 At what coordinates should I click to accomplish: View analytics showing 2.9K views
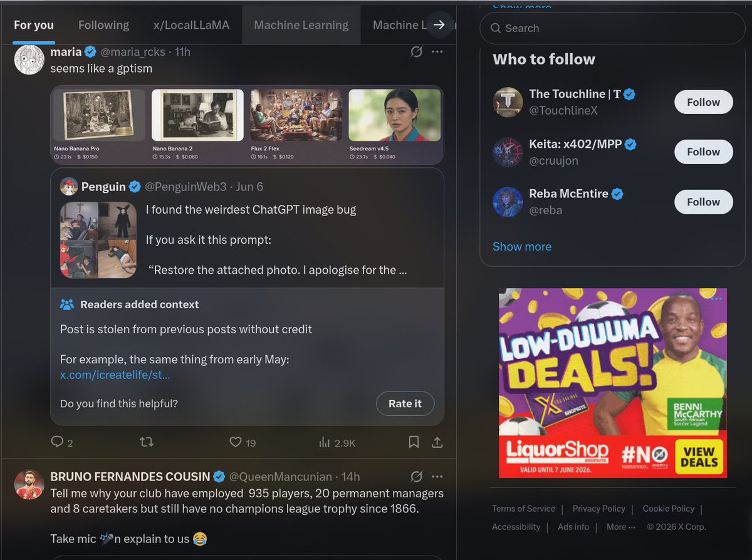click(x=337, y=442)
